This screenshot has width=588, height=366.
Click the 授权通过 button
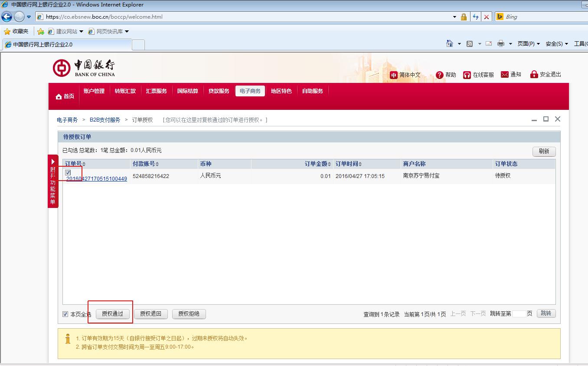point(112,313)
